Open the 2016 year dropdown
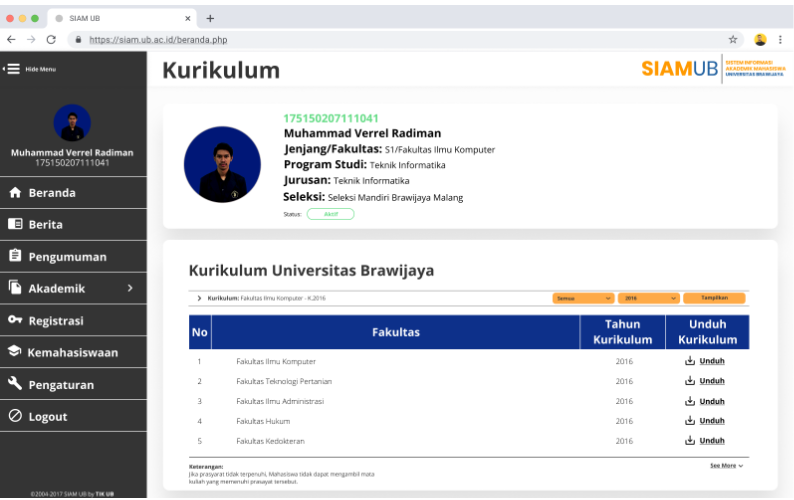This screenshot has height=500, width=794. [648, 298]
